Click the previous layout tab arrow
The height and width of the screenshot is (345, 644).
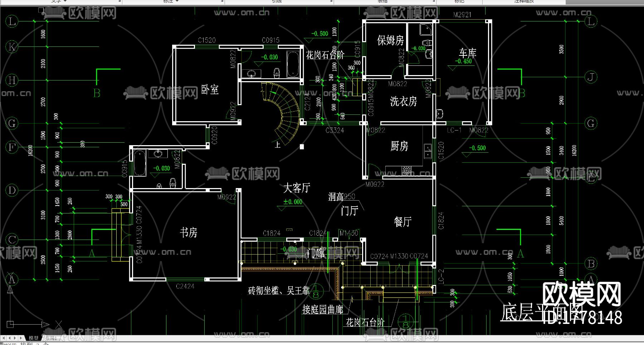[9, 338]
